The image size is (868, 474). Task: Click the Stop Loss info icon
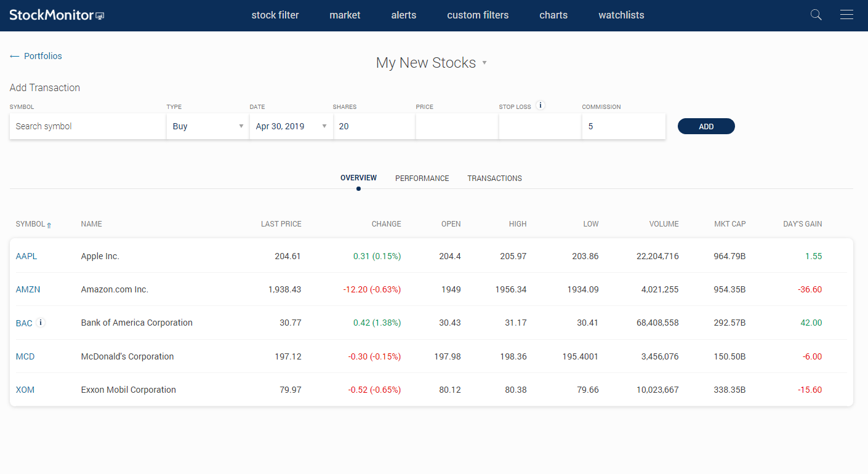[540, 105]
